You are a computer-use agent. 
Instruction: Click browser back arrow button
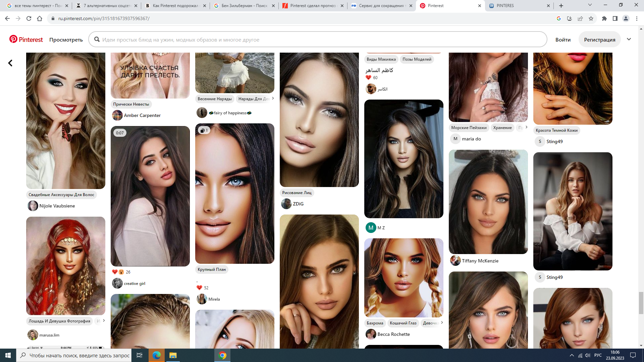[x=7, y=18]
